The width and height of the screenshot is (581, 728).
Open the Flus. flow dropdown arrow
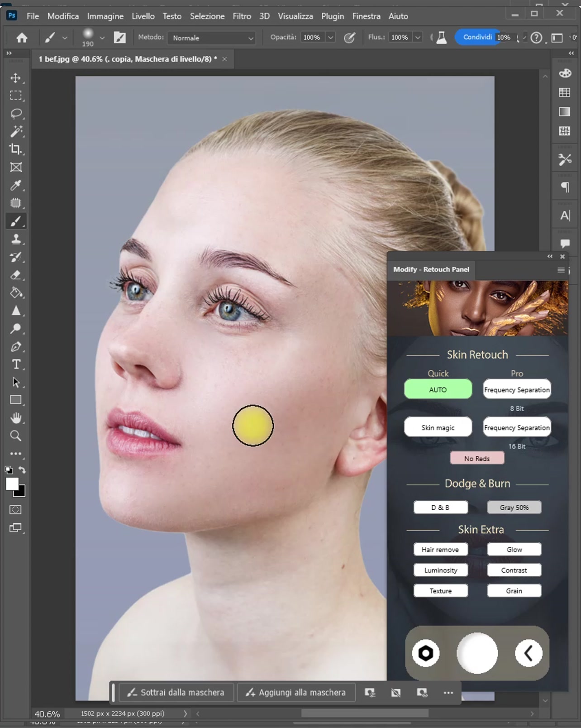point(418,38)
